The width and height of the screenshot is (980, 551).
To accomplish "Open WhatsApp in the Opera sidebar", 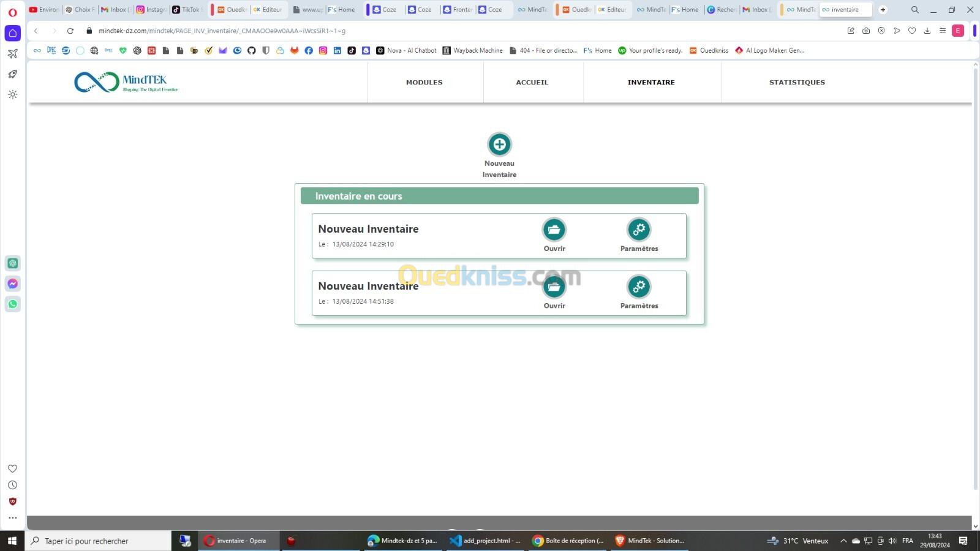I will point(12,304).
